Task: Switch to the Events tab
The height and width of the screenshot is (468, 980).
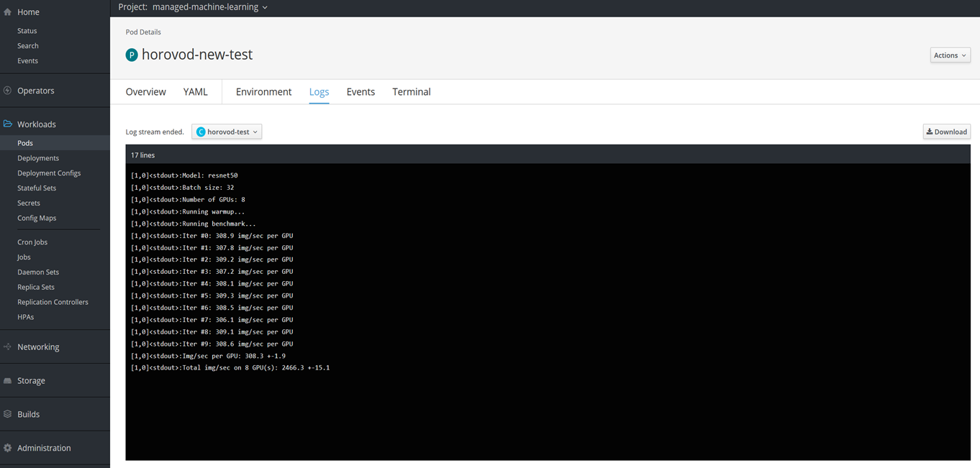Action: pos(360,92)
